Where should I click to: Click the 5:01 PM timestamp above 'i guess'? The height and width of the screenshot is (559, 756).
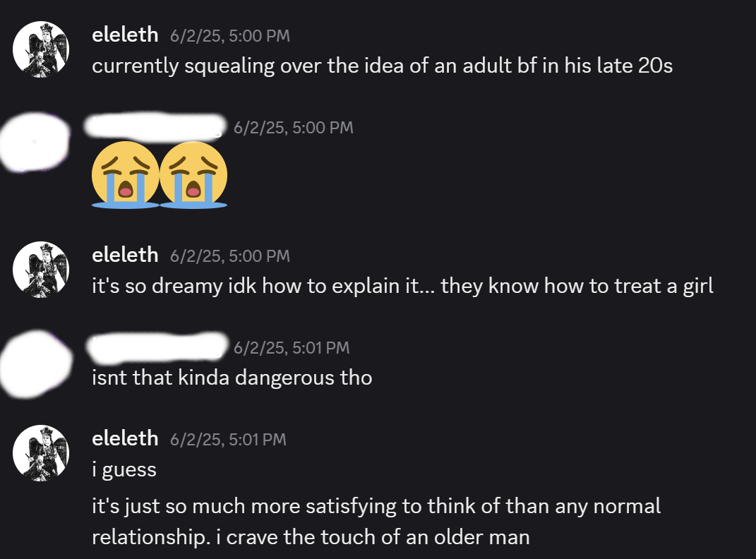click(228, 439)
